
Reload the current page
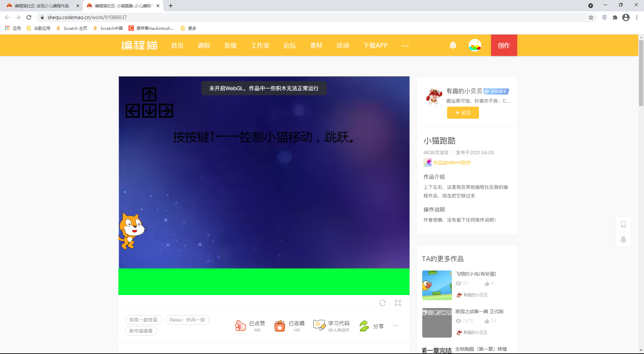(29, 17)
